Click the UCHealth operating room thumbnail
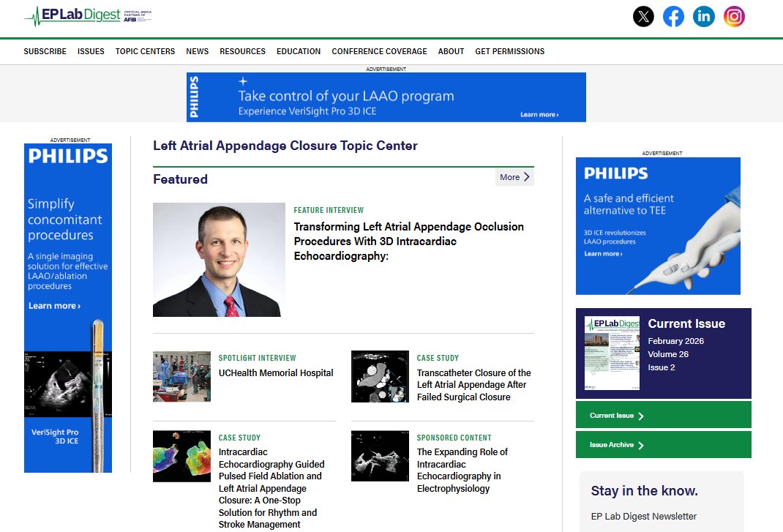This screenshot has width=783, height=532. tap(181, 377)
